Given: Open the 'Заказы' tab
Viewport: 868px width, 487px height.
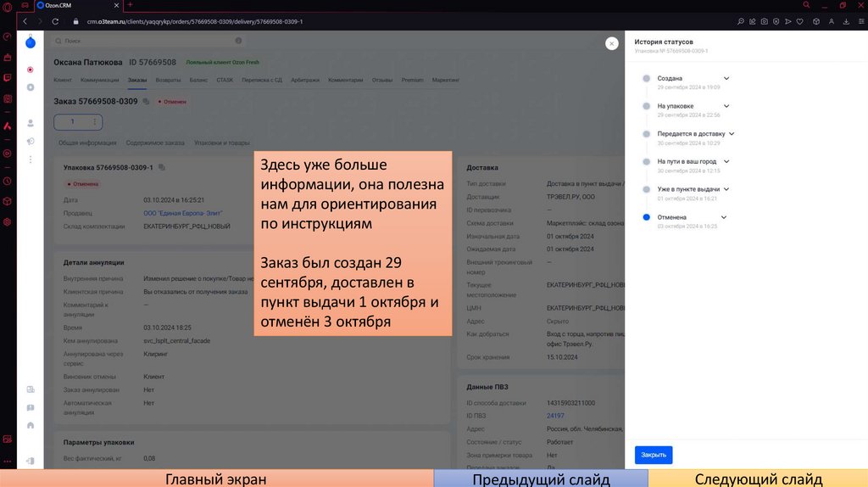Looking at the screenshot, I should pos(137,80).
